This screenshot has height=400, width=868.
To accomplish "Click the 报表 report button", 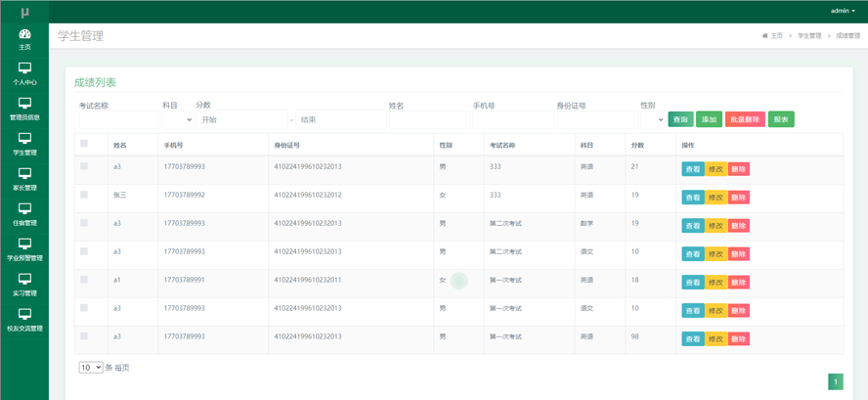I will [781, 119].
